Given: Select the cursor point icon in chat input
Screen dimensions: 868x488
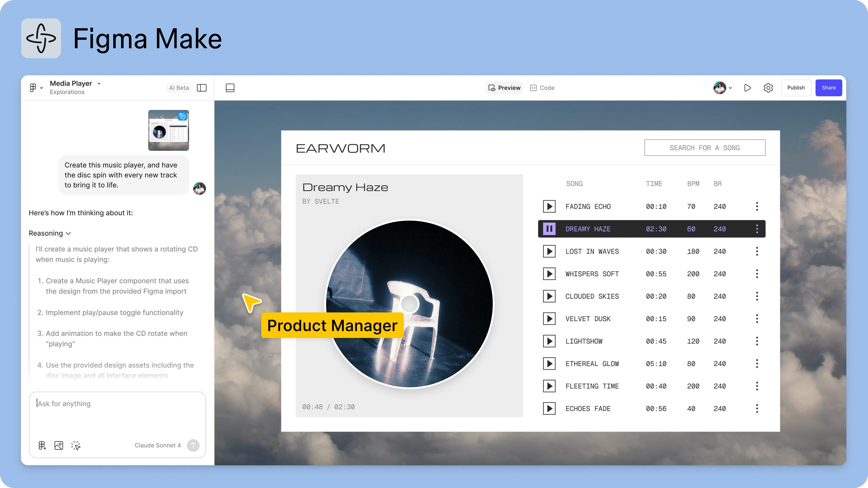Looking at the screenshot, I should pyautogui.click(x=76, y=445).
